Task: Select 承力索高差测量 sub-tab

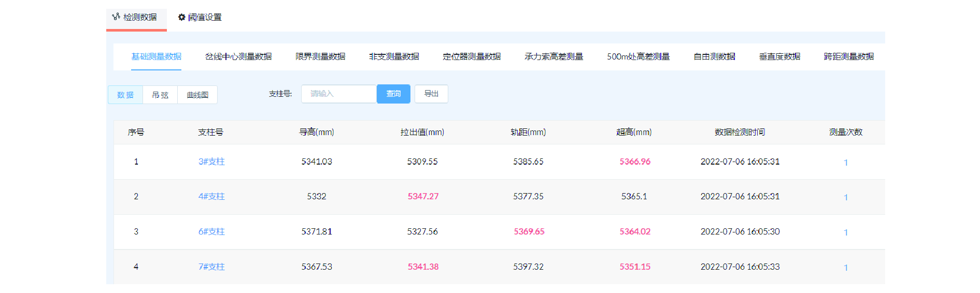Action: [x=553, y=56]
